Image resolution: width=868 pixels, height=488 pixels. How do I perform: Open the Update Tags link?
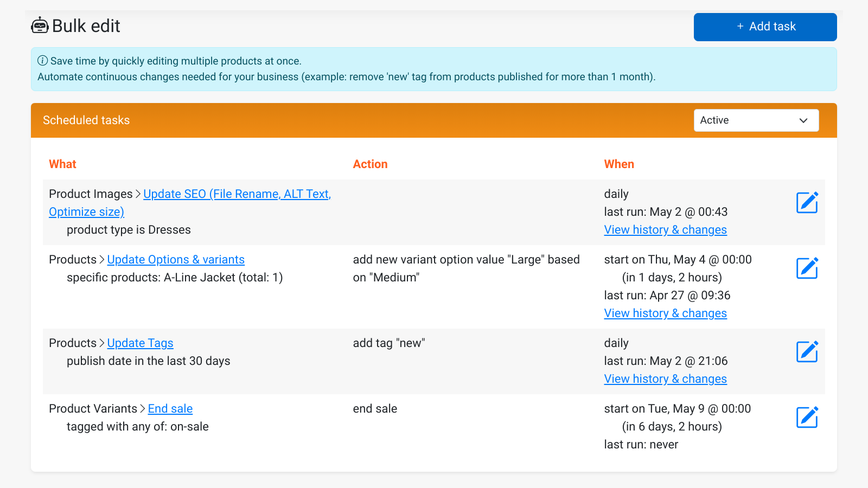pos(140,343)
